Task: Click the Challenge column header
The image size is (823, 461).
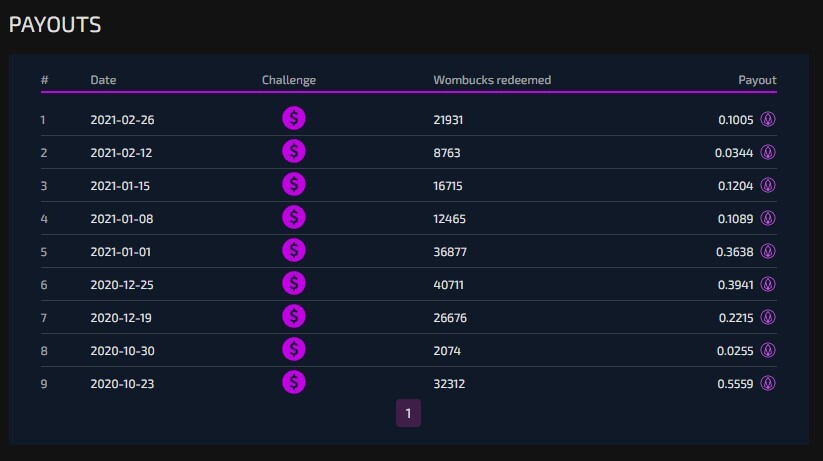Action: pyautogui.click(x=289, y=80)
